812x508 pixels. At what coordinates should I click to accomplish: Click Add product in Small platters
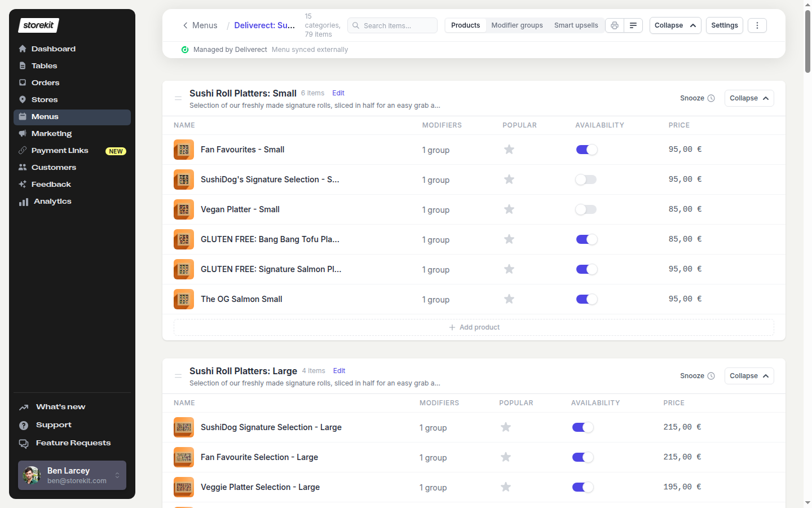tap(474, 327)
